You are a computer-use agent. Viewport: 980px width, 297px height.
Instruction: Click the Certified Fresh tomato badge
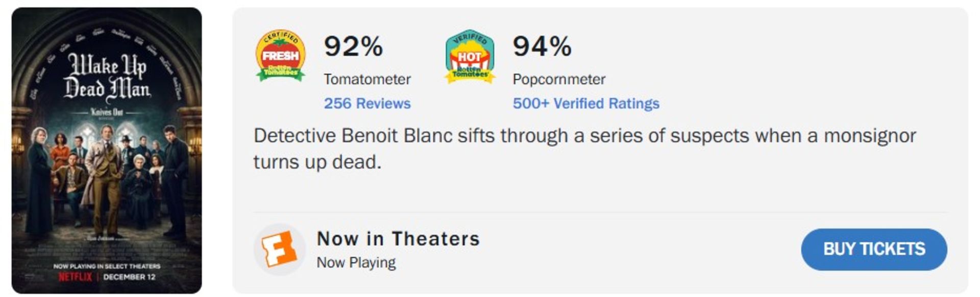[280, 56]
